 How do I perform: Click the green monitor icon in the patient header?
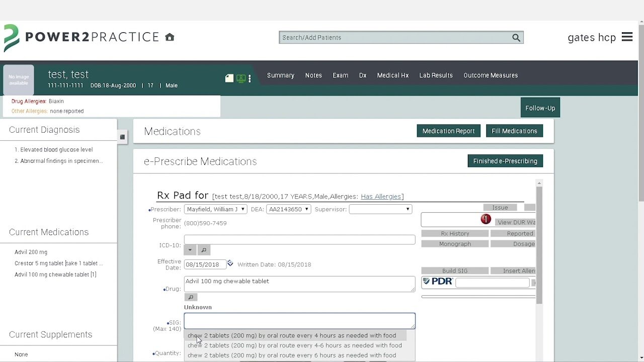point(241,78)
